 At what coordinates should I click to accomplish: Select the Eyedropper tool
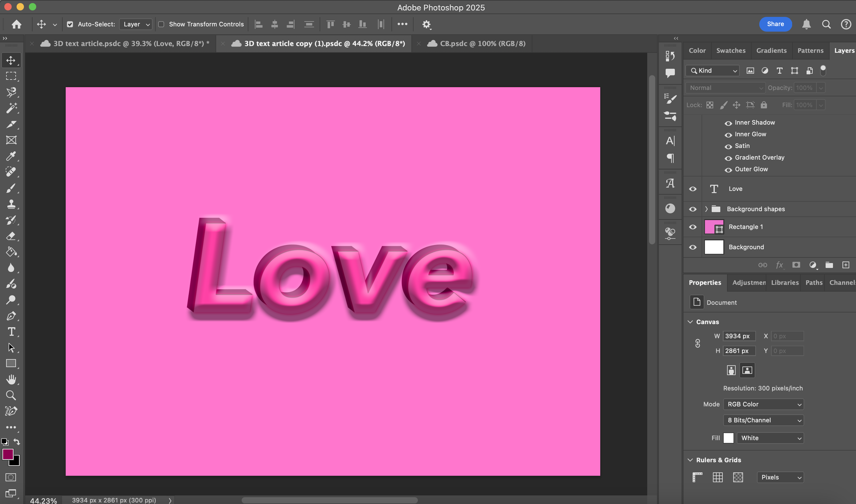[11, 156]
